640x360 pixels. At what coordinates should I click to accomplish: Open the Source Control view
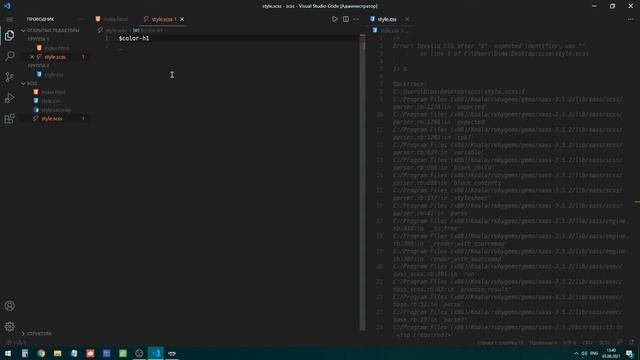pos(9,77)
